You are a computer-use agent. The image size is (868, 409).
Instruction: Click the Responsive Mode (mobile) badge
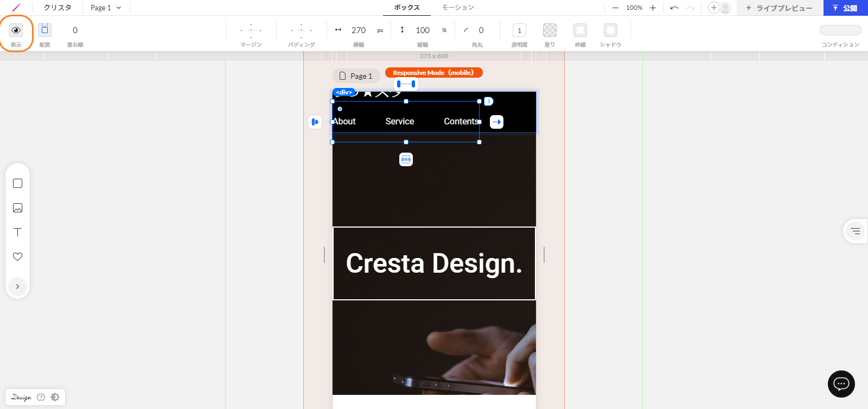[x=434, y=73]
